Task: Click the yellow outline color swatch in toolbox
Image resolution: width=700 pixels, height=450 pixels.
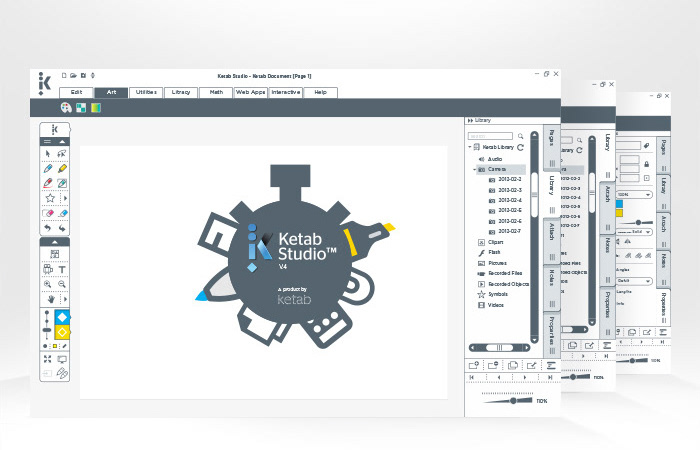Action: [x=62, y=332]
